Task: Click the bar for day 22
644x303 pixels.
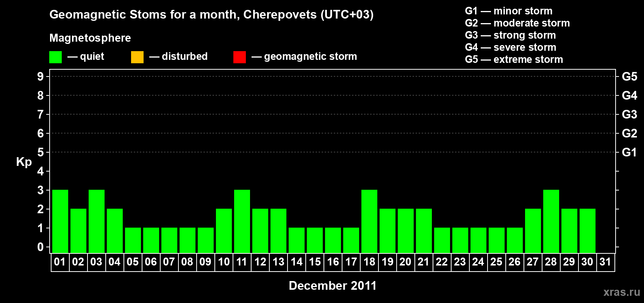Action: pos(442,240)
